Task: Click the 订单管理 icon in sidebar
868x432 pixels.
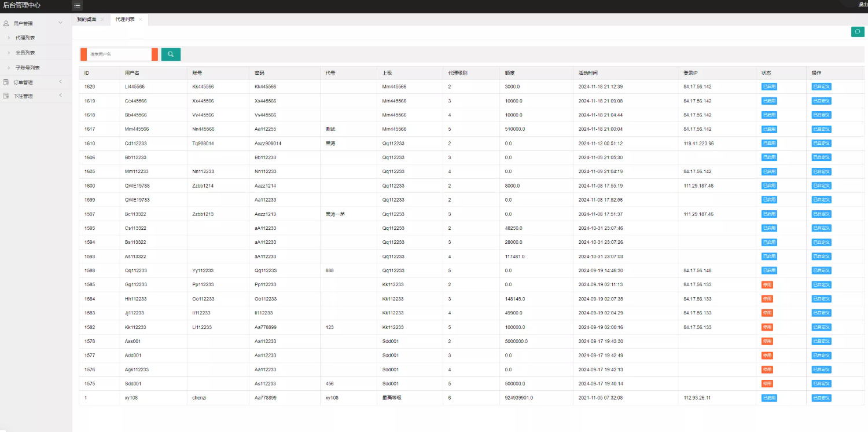Action: pyautogui.click(x=6, y=82)
